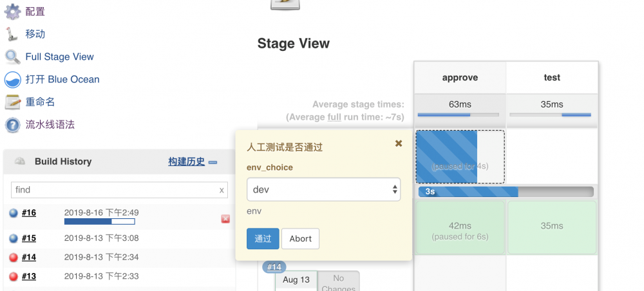
Task: Click the Blue Ocean icon
Action: [x=13, y=79]
